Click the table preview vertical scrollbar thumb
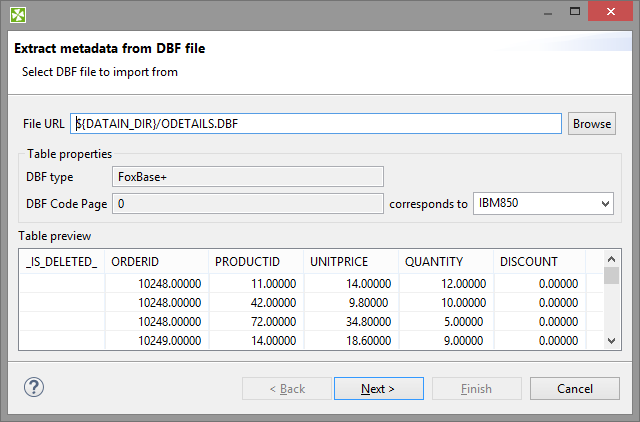 point(611,277)
